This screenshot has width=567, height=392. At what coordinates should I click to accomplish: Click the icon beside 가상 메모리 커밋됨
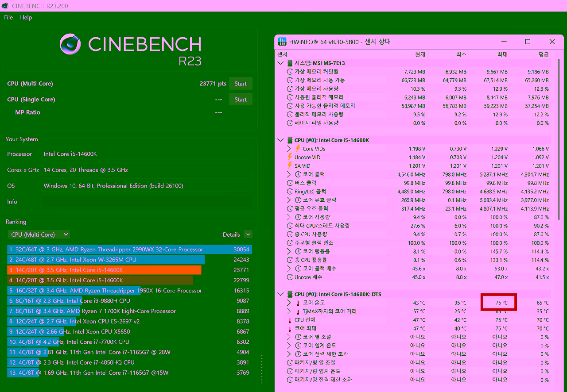click(x=290, y=72)
